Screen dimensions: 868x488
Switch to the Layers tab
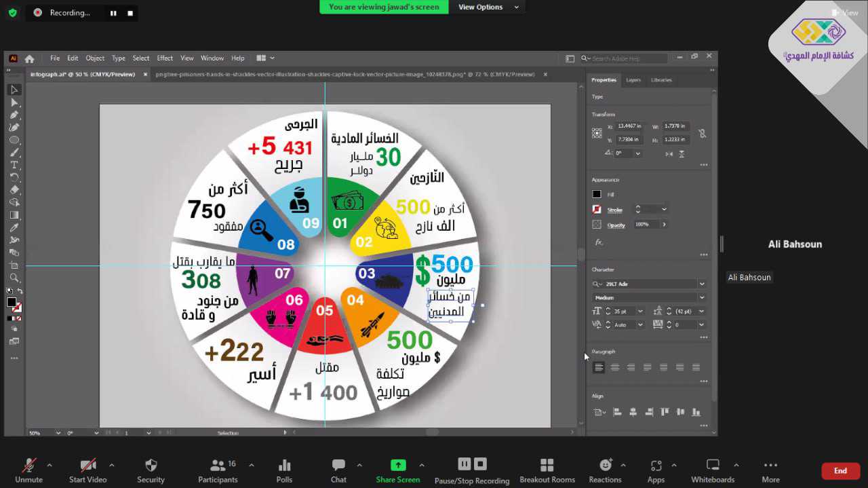click(x=633, y=80)
